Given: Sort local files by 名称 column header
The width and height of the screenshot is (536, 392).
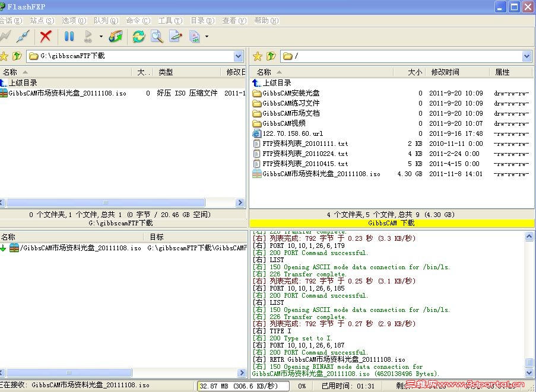Looking at the screenshot, I should (x=66, y=72).
